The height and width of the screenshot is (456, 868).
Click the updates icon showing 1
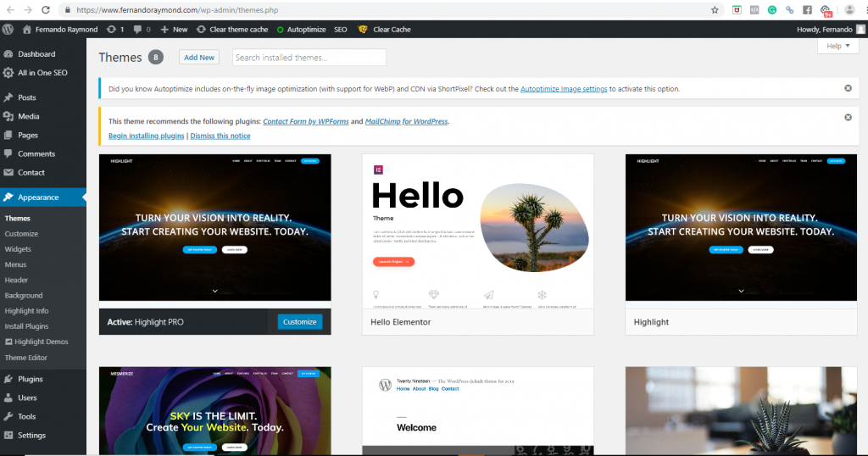click(115, 30)
